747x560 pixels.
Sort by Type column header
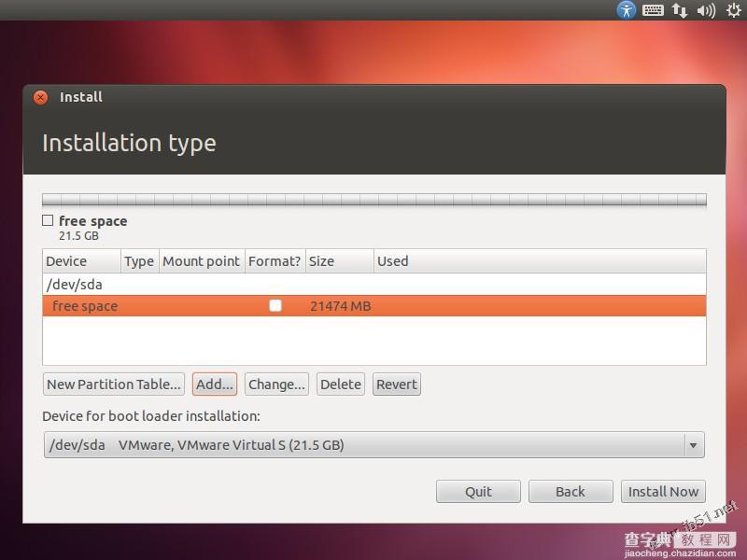(139, 261)
